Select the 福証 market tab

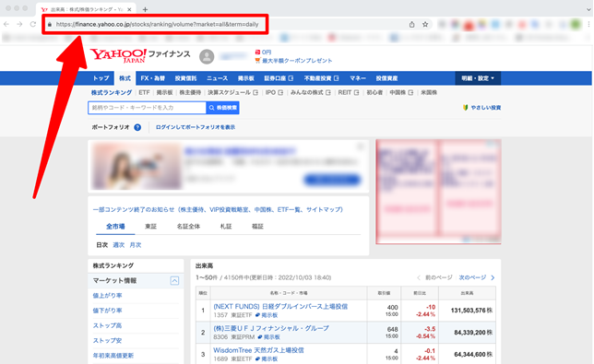click(257, 227)
